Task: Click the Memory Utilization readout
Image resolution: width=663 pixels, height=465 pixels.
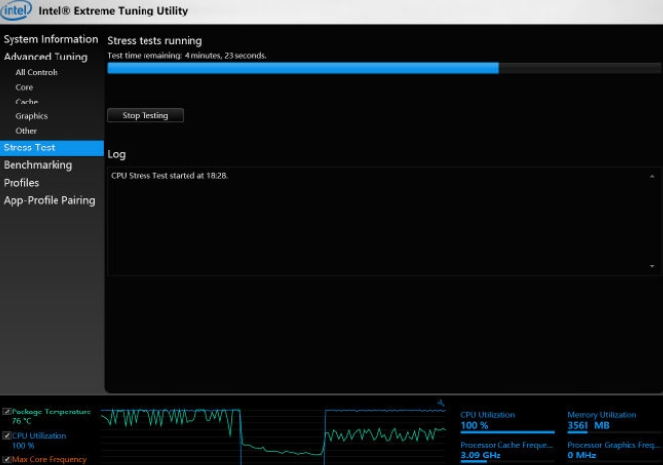Action: 589,425
